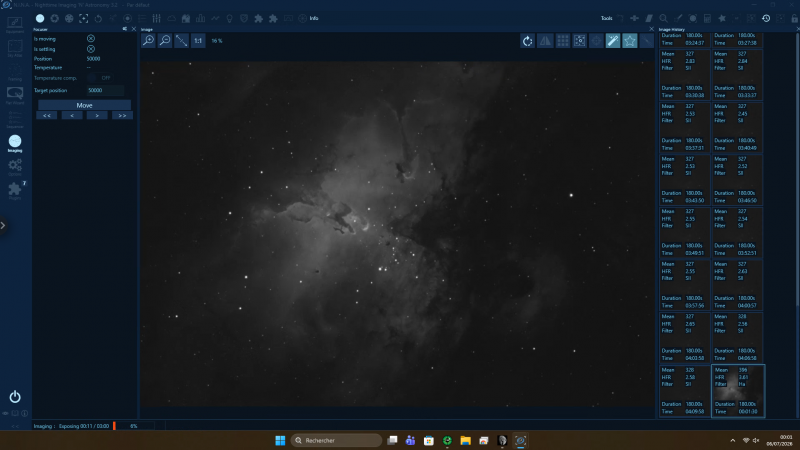Screen dimensions: 800x450
Task: Toggle star detection with the star icon
Action: (x=630, y=41)
